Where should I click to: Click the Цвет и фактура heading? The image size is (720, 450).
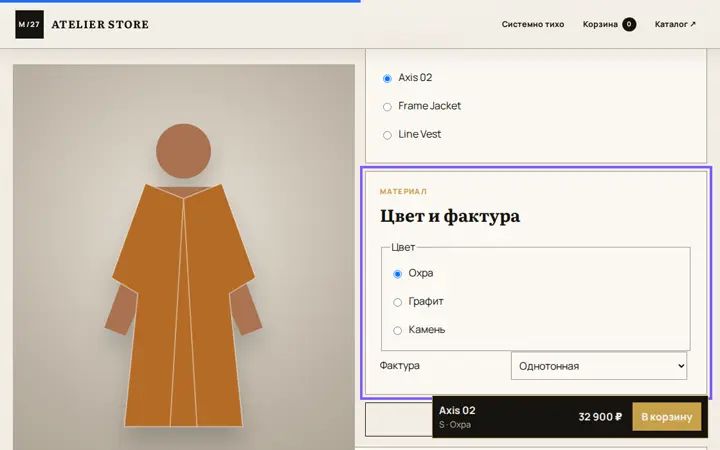450,216
